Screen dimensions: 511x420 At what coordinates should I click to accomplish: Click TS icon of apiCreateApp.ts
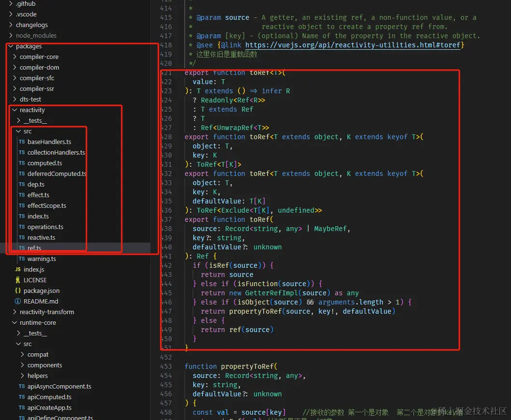tap(22, 407)
